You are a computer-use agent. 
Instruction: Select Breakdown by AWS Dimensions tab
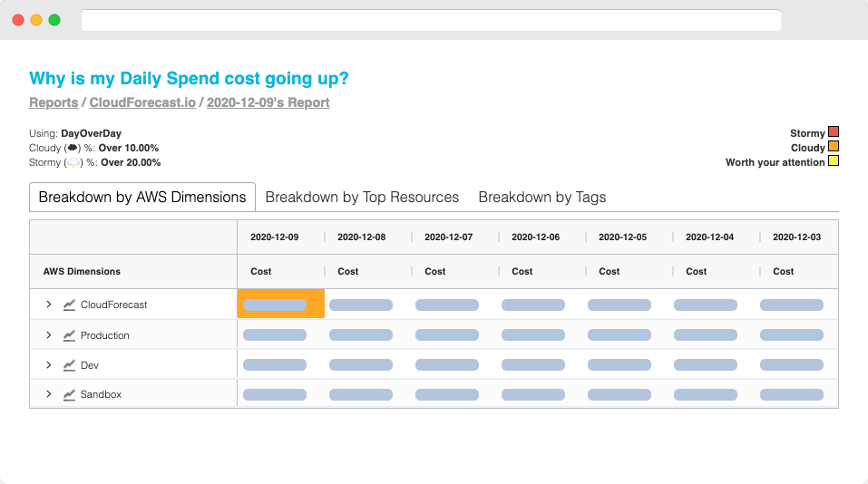coord(142,197)
